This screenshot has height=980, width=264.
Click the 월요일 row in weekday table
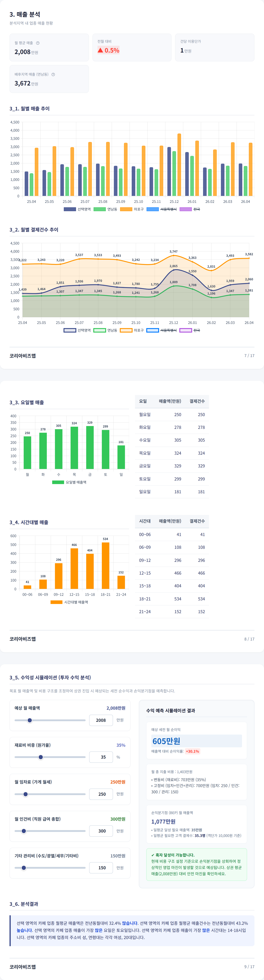(x=172, y=415)
